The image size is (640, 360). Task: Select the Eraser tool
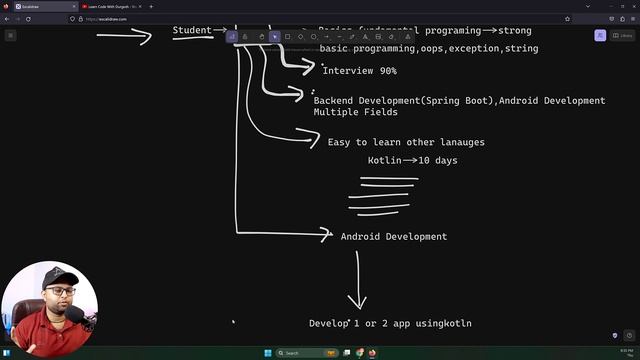pos(391,37)
